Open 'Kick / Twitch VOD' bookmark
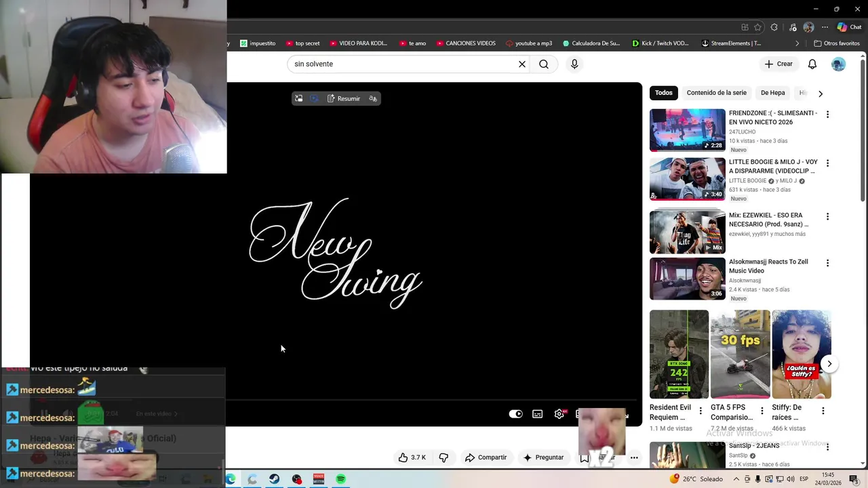868x488 pixels. tap(660, 43)
